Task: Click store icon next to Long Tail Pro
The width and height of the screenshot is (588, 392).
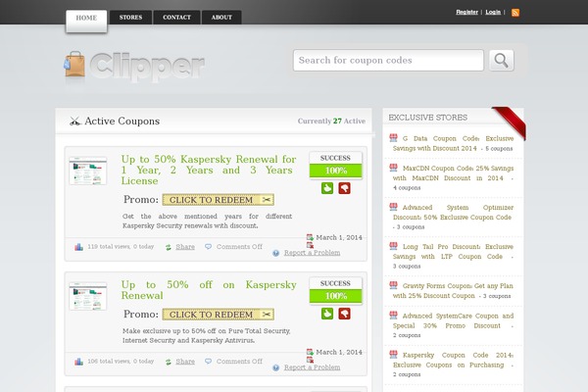Action: tap(393, 246)
